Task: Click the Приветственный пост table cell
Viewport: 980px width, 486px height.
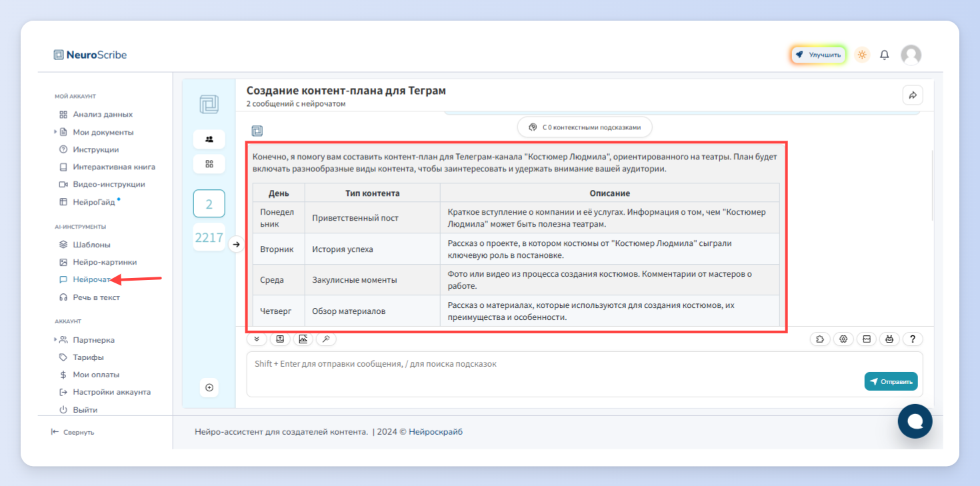Action: pyautogui.click(x=373, y=217)
